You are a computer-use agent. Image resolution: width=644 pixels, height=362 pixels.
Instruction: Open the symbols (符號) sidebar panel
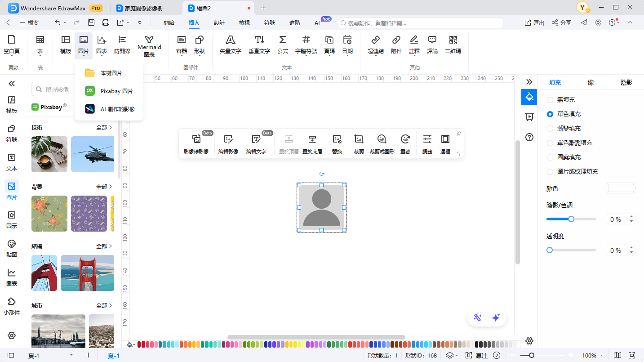[12, 134]
